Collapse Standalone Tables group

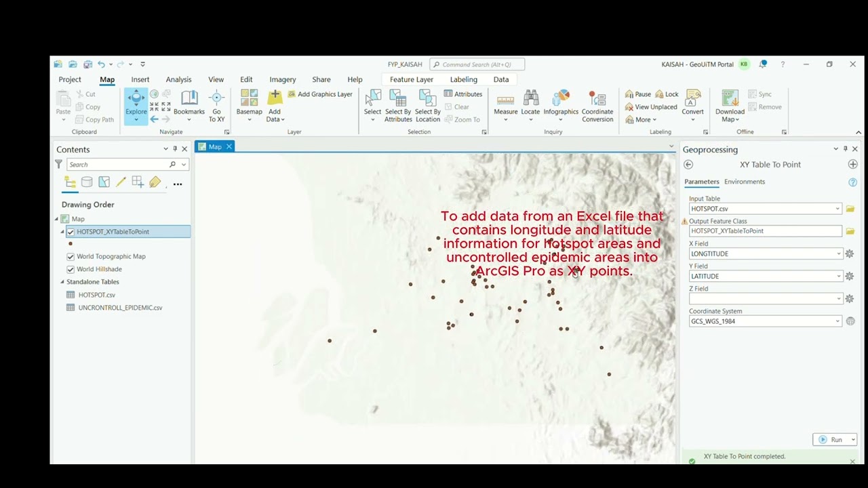(x=62, y=282)
